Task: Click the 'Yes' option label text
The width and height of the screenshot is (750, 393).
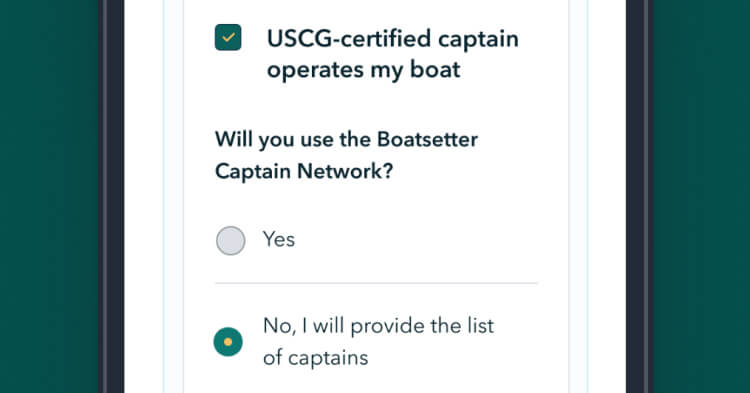Action: click(x=279, y=239)
